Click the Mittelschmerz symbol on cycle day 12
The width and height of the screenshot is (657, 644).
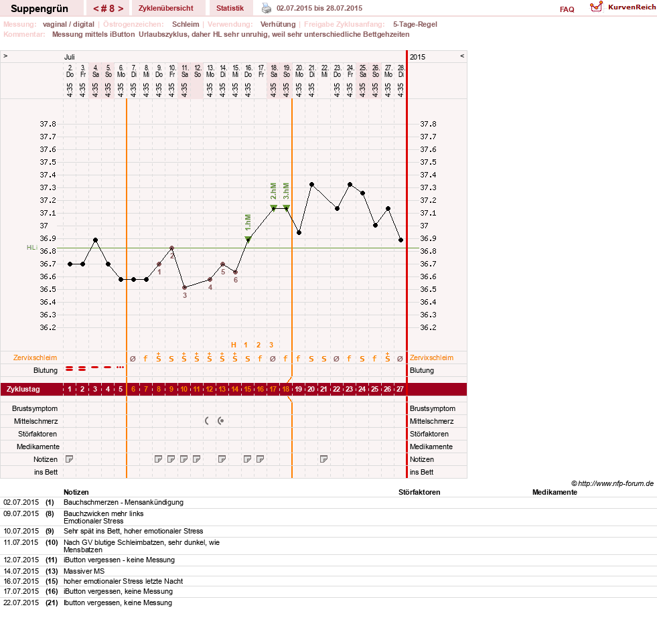coord(207,421)
